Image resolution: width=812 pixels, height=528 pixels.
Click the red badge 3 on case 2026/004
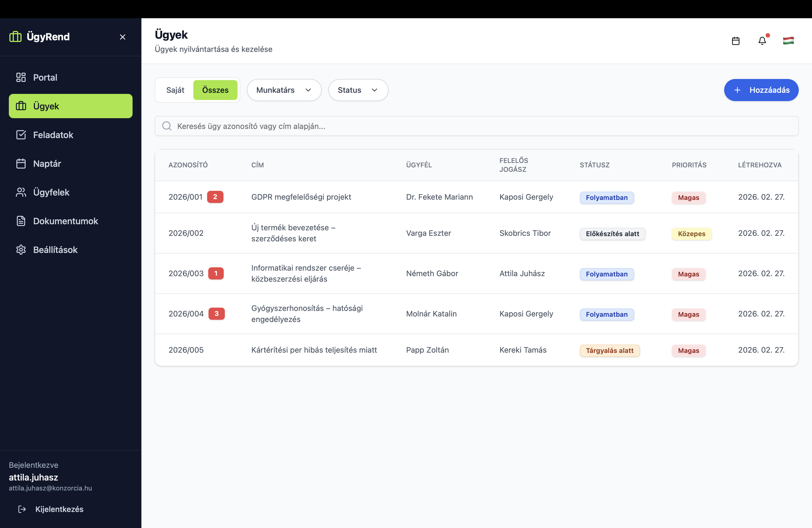(x=216, y=313)
